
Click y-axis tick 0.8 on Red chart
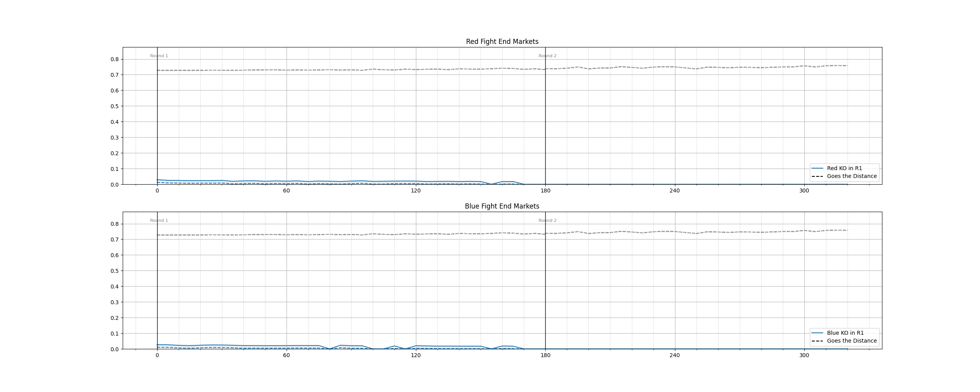[x=114, y=60]
